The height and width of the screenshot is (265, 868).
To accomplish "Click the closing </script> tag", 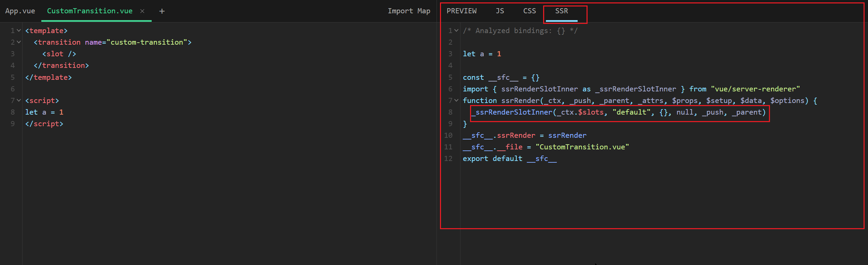I will coord(44,124).
